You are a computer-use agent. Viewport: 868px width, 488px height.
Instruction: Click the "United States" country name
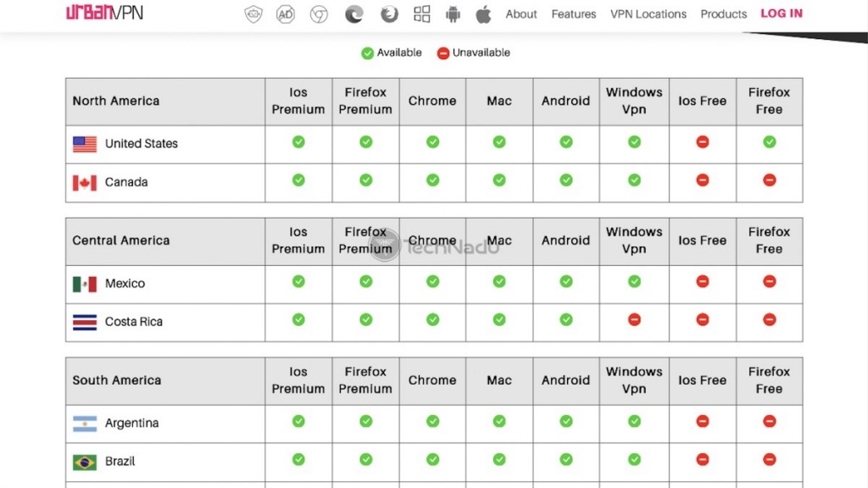click(x=142, y=144)
